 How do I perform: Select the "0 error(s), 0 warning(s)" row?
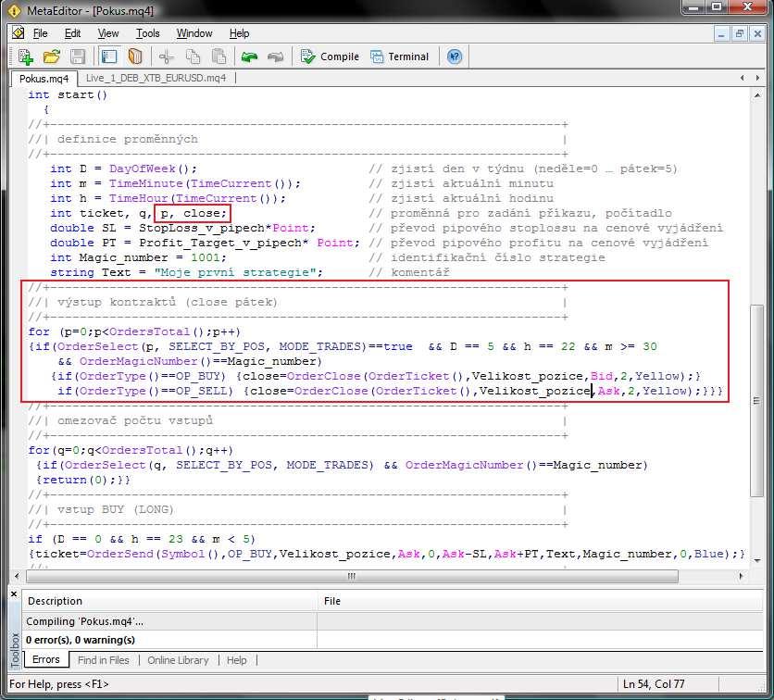coord(393,640)
